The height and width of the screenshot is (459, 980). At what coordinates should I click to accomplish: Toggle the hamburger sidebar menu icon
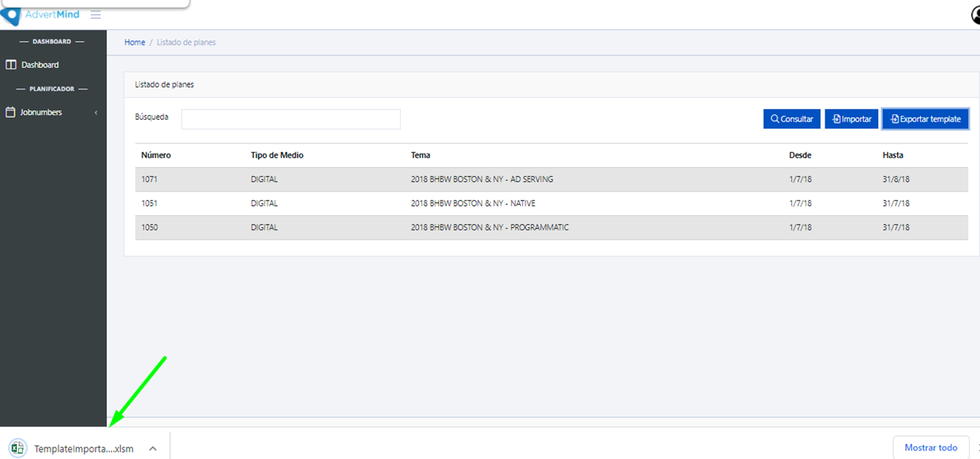pos(95,15)
